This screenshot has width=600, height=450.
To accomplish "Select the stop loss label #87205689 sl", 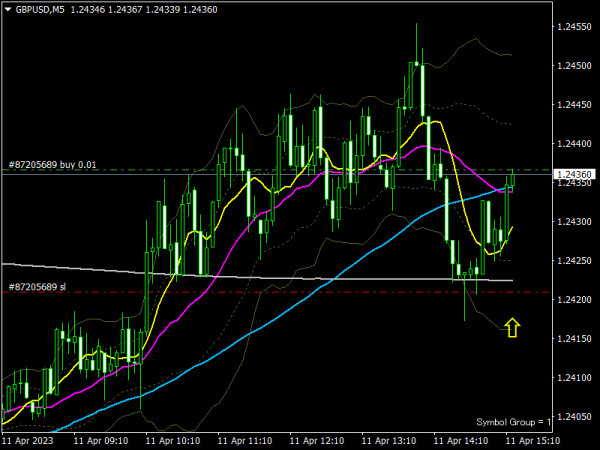I will pyautogui.click(x=38, y=287).
